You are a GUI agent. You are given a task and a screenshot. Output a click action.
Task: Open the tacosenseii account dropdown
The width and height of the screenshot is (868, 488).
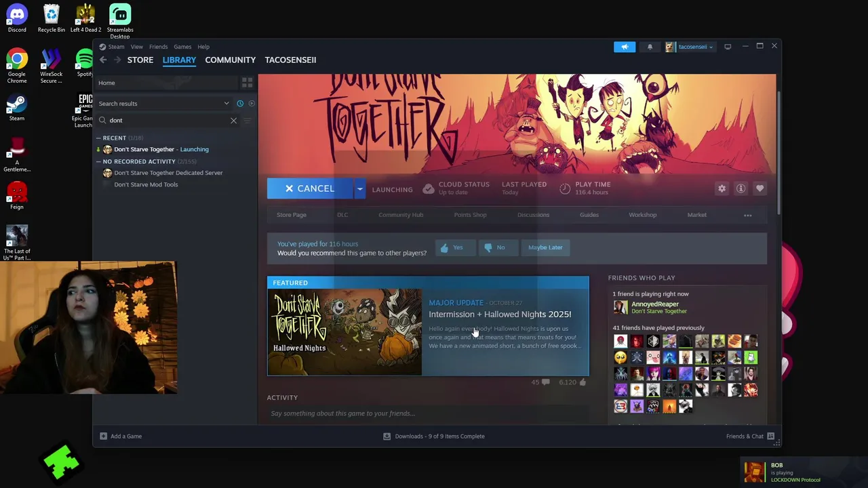coord(689,47)
